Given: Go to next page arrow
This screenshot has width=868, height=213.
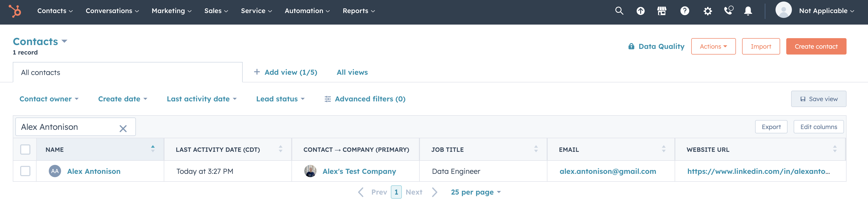Looking at the screenshot, I should pyautogui.click(x=435, y=192).
